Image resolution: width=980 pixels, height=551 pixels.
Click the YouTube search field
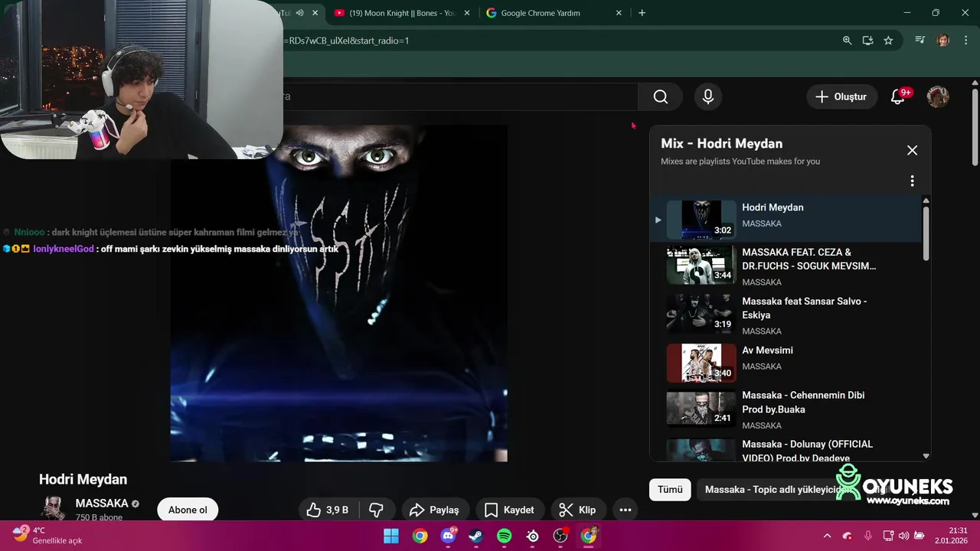pos(459,96)
